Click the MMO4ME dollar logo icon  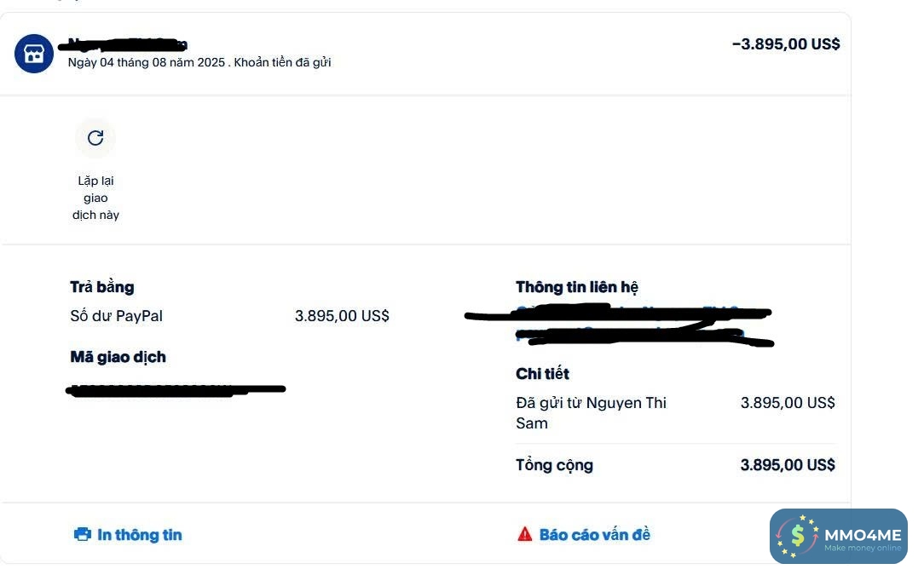pyautogui.click(x=798, y=536)
